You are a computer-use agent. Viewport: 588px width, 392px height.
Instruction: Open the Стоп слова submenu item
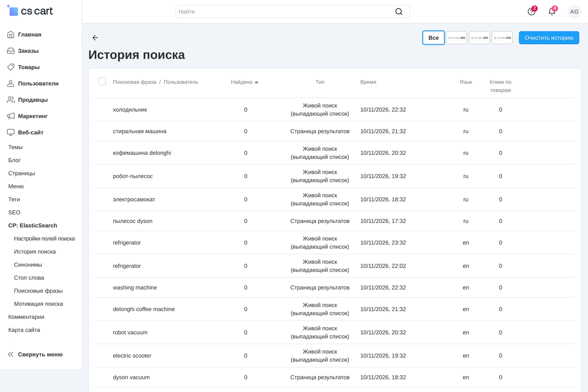tap(29, 278)
